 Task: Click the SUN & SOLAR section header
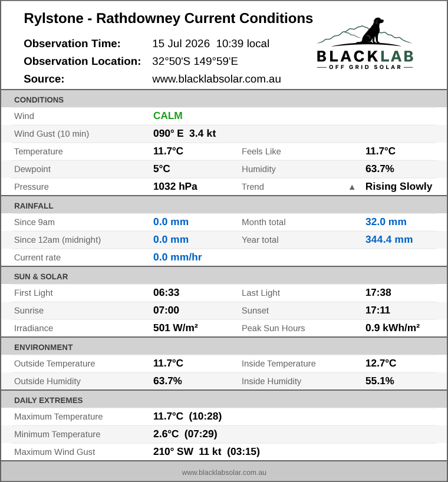224,276
